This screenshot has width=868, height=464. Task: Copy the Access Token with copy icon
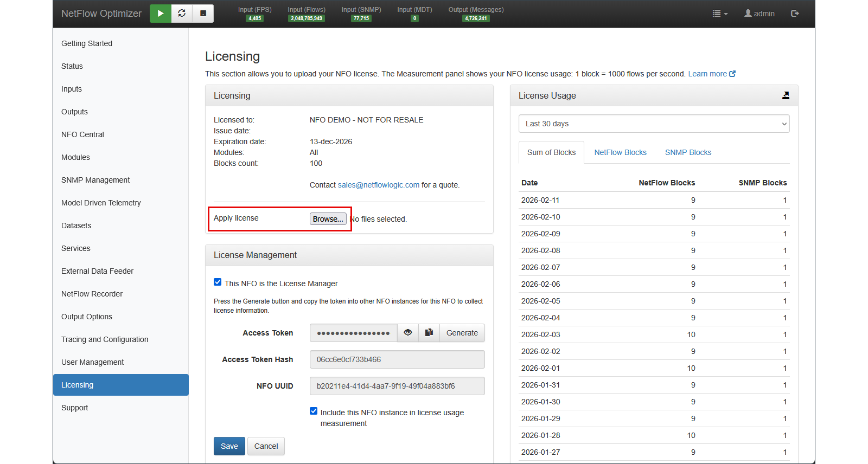(429, 333)
